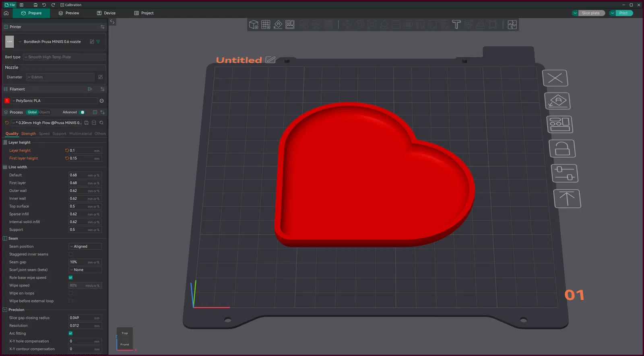Rename the Untitled plate with pencil icon
The width and height of the screenshot is (644, 356).
pos(270,60)
